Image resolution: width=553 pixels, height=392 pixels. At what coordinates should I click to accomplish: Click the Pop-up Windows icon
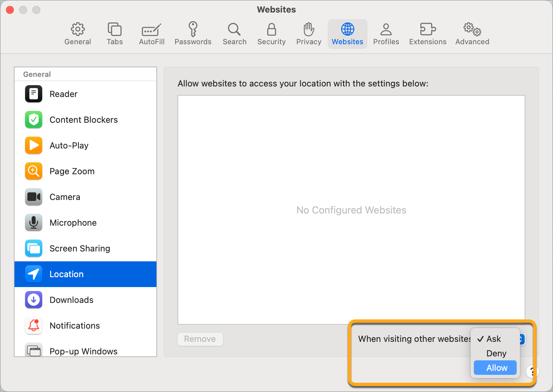34,350
